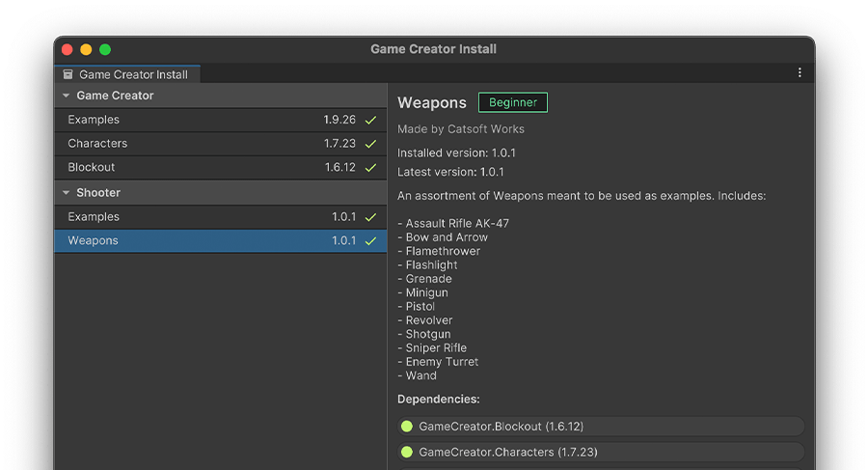Click the checkmark on the Weapons row

click(371, 240)
